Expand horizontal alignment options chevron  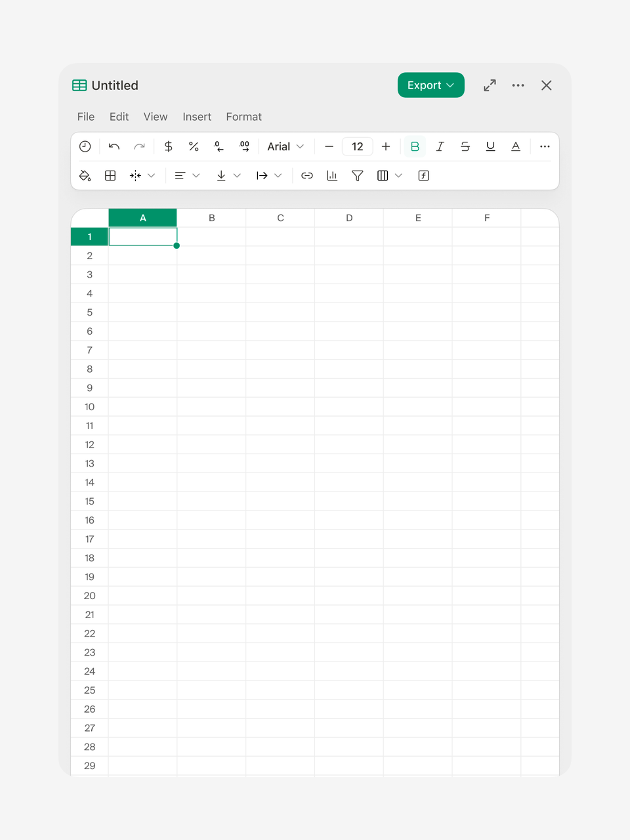point(196,175)
